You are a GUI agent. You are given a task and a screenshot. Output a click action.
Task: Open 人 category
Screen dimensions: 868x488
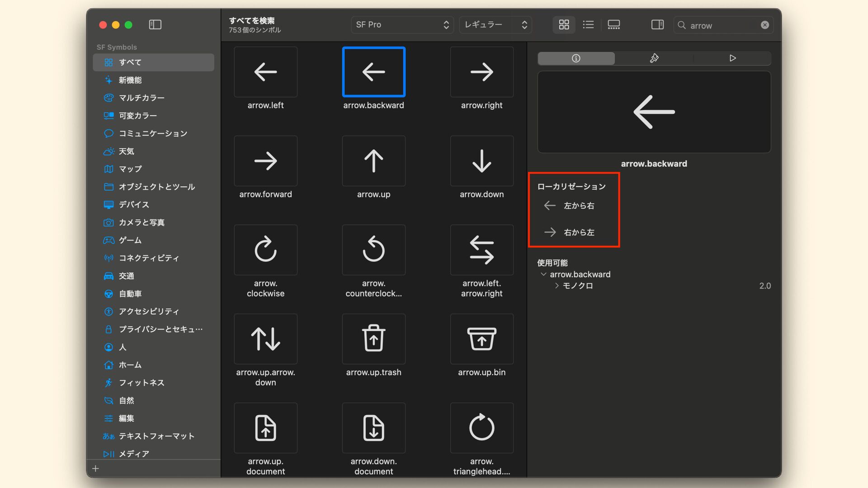point(153,347)
